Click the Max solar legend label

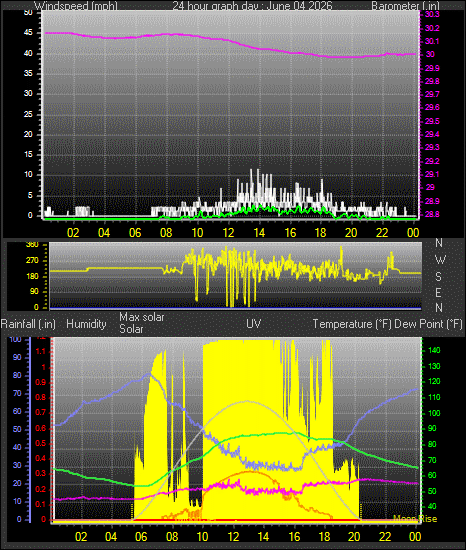click(x=142, y=317)
